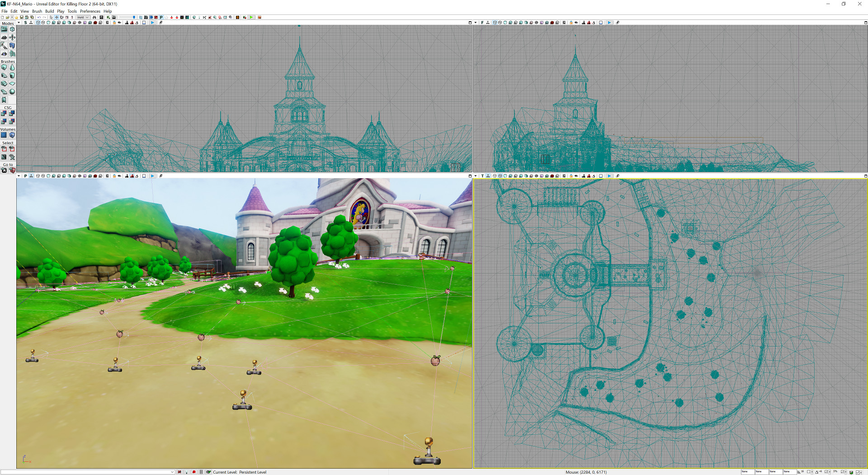Activate Terrain editing mode
868x475 pixels.
(x=4, y=38)
